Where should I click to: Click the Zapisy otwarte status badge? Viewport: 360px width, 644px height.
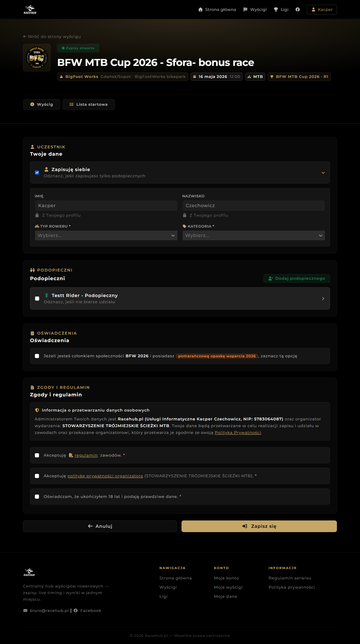pyautogui.click(x=78, y=48)
